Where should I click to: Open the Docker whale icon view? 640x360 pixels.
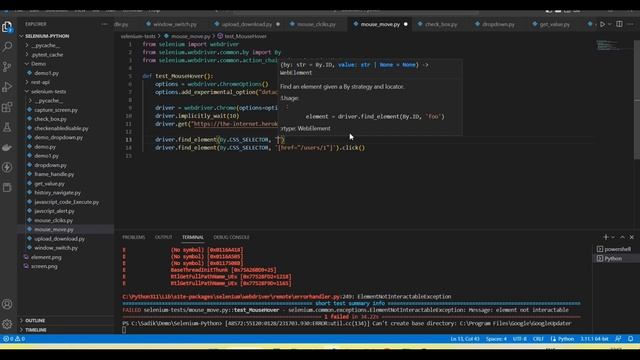pos(7,147)
